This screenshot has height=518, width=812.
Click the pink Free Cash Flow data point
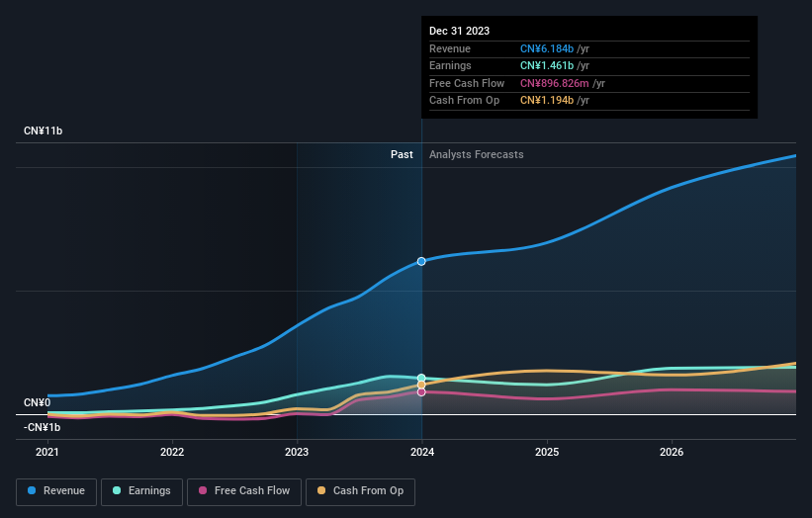[x=421, y=392]
